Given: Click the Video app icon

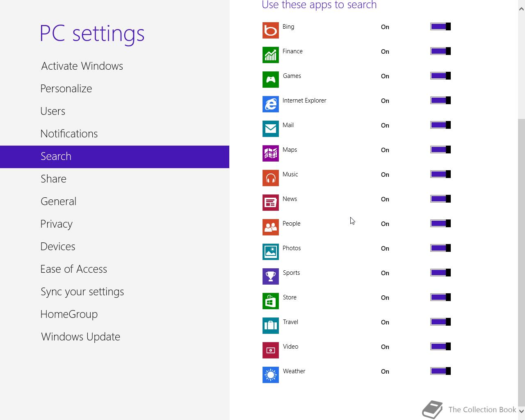Looking at the screenshot, I should pyautogui.click(x=271, y=350).
